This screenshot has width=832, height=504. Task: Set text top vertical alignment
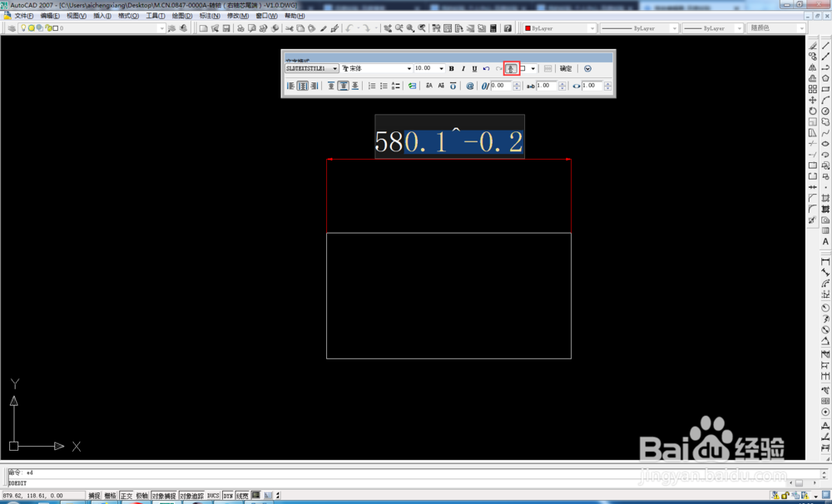coord(331,86)
